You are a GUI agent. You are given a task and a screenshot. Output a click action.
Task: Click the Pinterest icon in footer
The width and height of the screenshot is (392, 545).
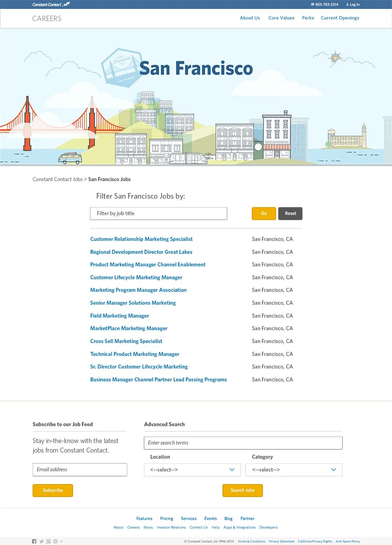(x=55, y=541)
